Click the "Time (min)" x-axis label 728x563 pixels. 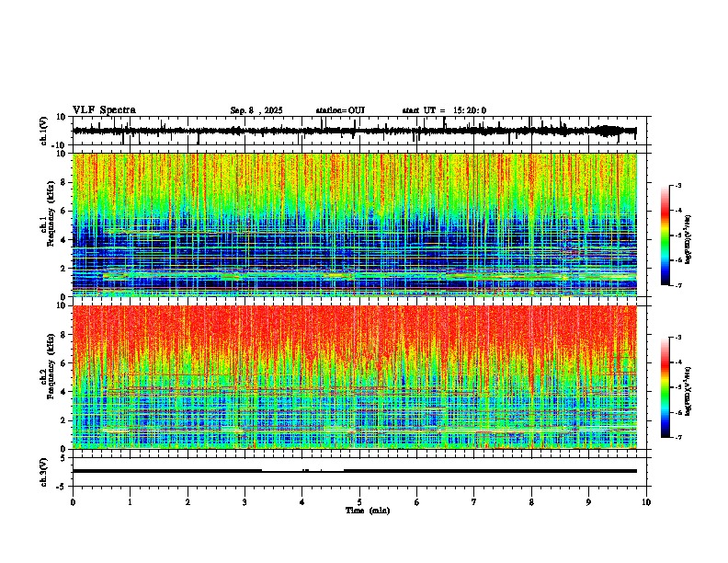(x=368, y=511)
